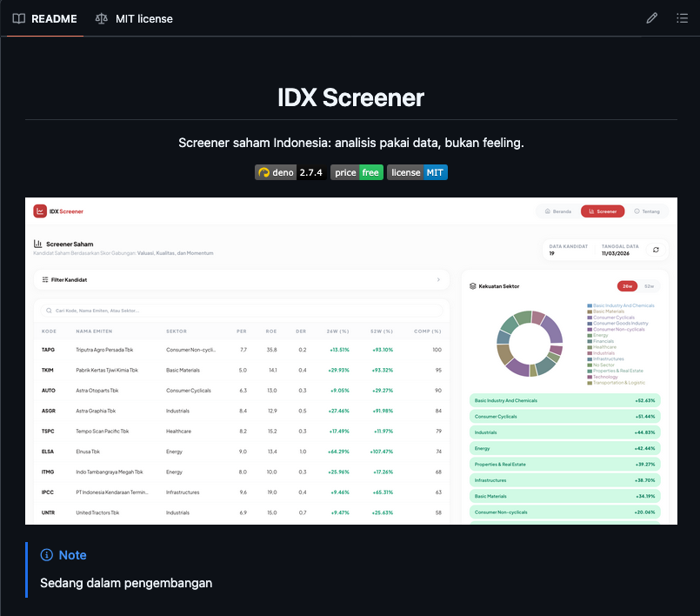
Task: Select the red Screener nav button
Action: pos(603,211)
